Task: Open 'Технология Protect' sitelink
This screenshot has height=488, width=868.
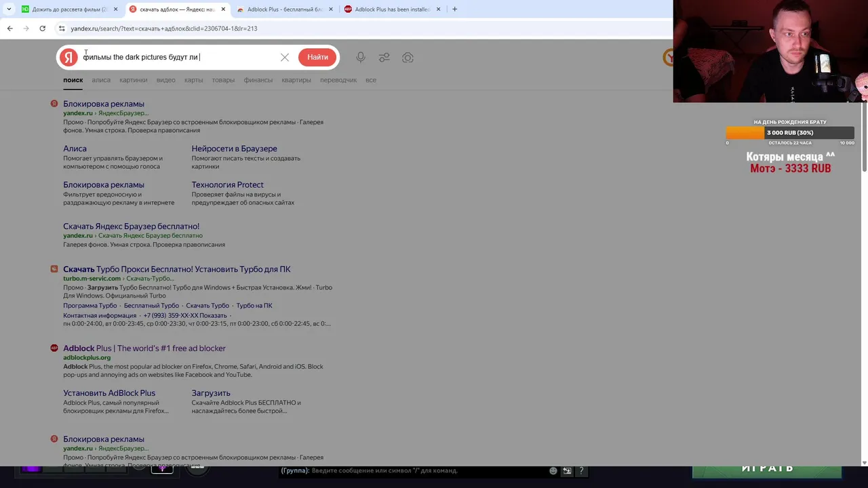Action: (227, 184)
